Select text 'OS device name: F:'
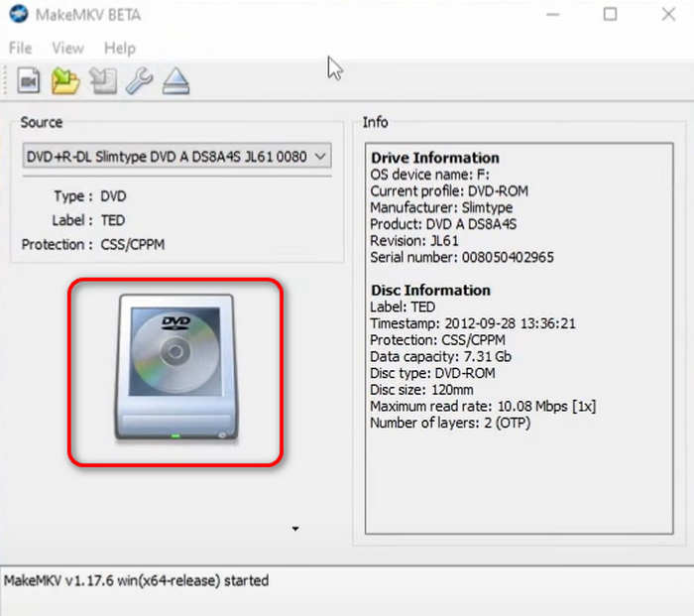Screen dimensions: 694x616 (x=429, y=175)
